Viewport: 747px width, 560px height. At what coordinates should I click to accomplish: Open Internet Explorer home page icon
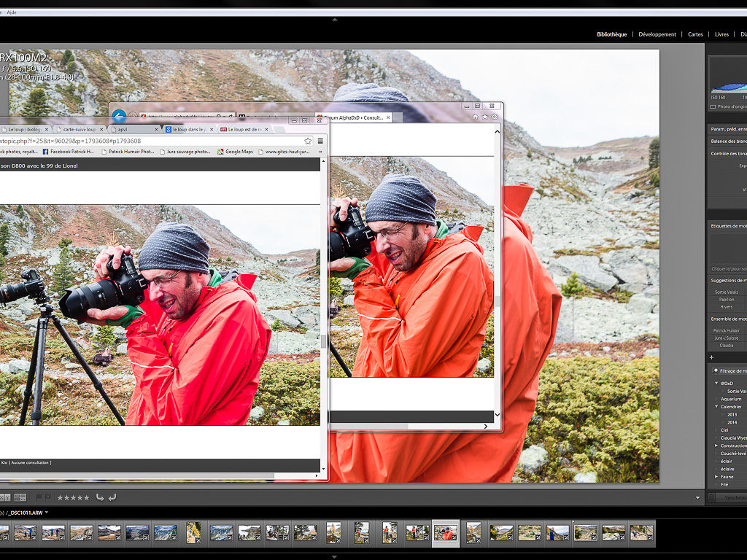pyautogui.click(x=475, y=117)
